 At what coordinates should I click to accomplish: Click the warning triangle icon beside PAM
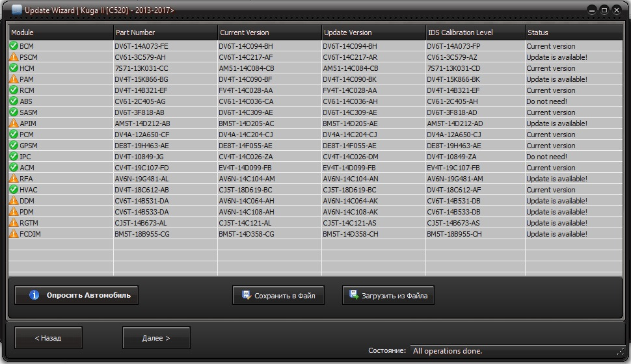tap(14, 79)
